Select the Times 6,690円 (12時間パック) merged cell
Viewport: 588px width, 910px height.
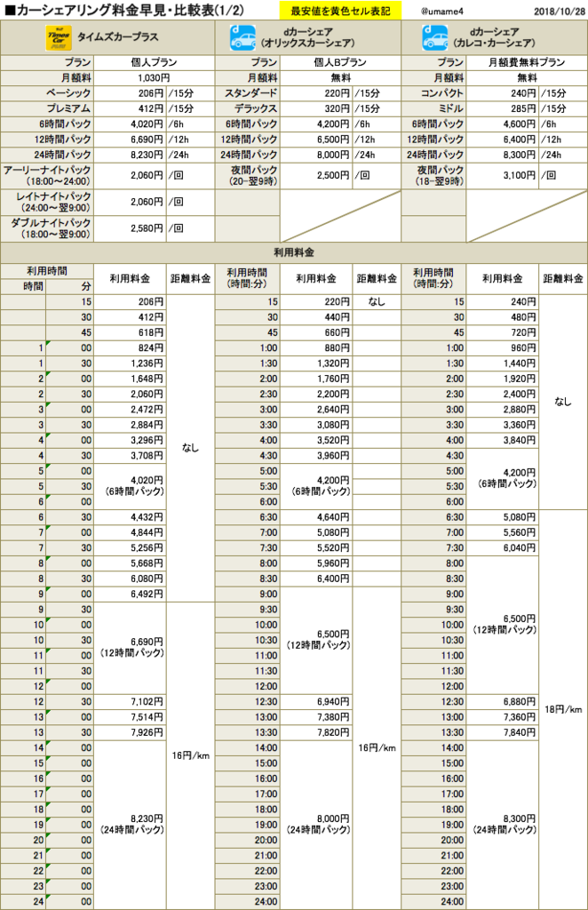click(130, 648)
